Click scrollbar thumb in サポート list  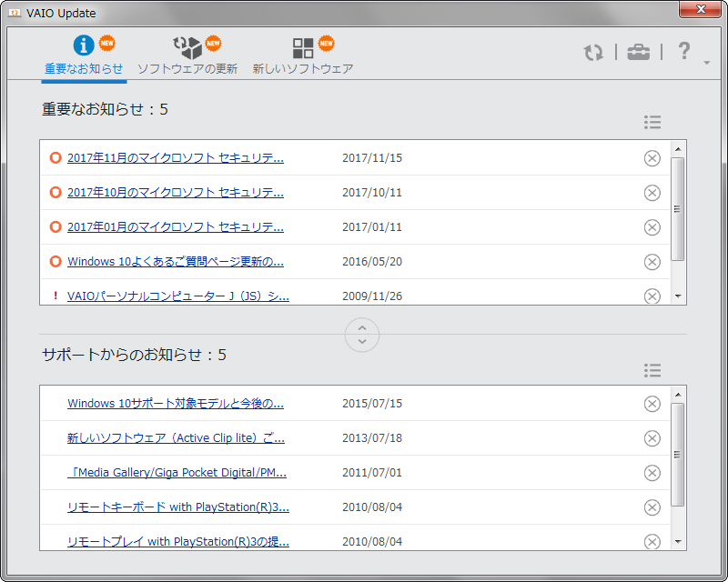pyautogui.click(x=677, y=455)
